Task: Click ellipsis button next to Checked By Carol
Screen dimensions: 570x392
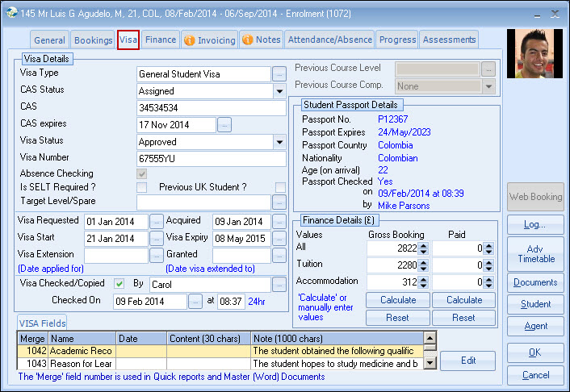Action: [x=279, y=284]
